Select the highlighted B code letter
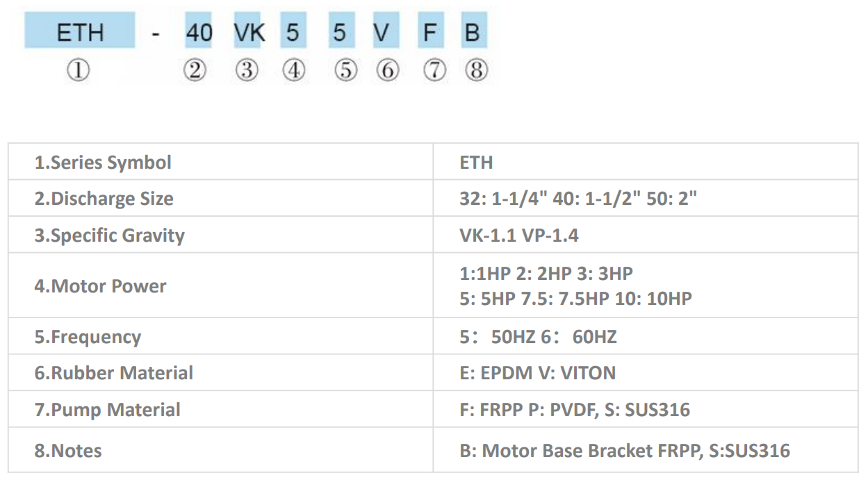Image resolution: width=868 pixels, height=487 pixels. [x=472, y=33]
